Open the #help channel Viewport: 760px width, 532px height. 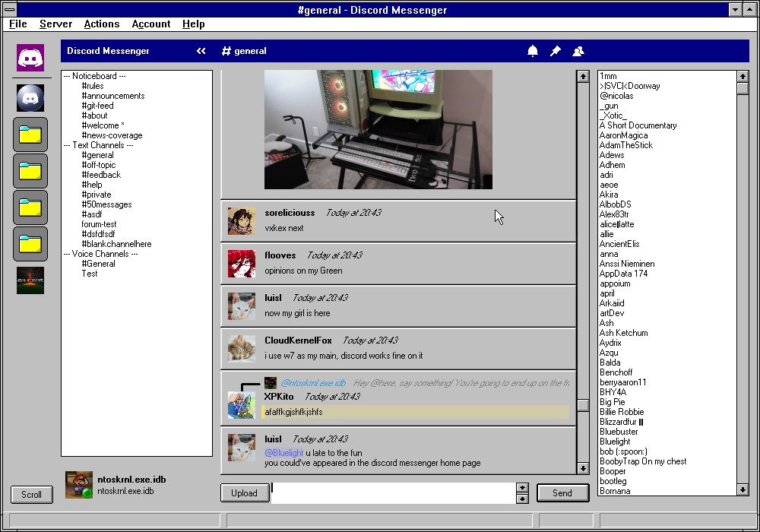(x=92, y=185)
